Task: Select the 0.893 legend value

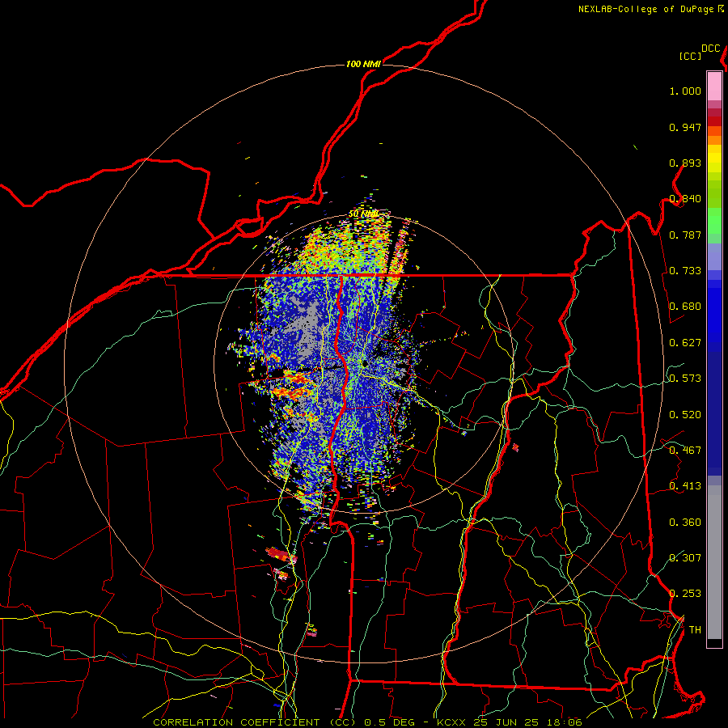Action: coord(685,163)
